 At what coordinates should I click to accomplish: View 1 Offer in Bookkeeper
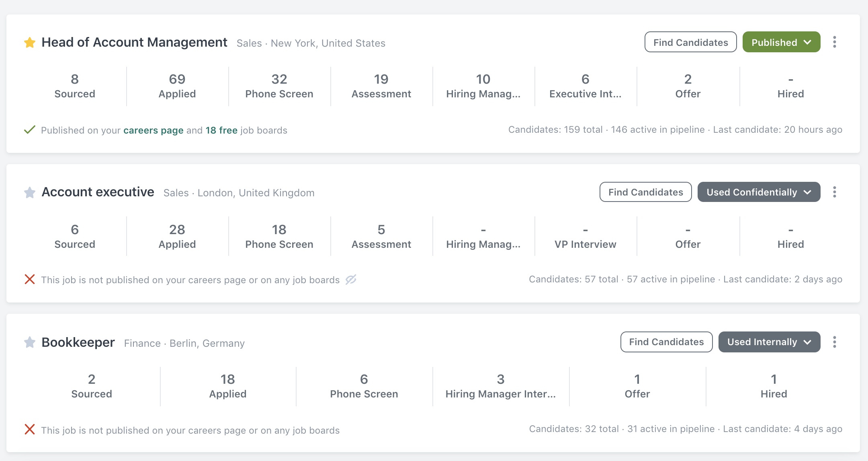(x=637, y=386)
